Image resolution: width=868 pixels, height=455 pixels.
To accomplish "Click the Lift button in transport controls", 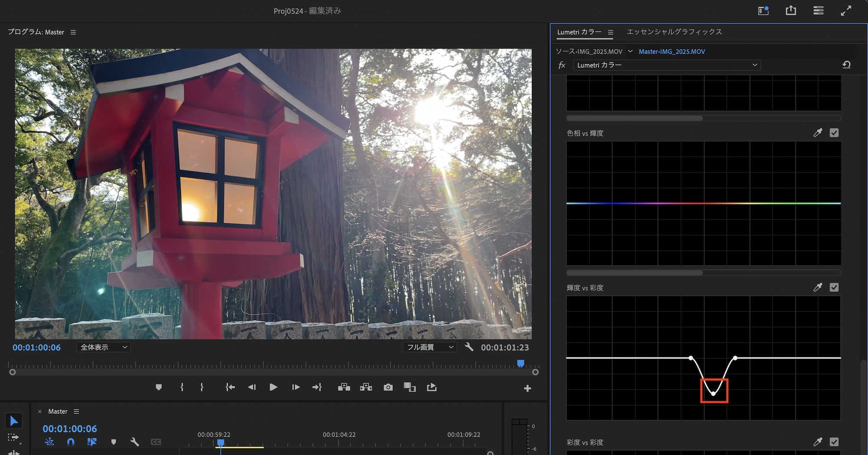I will [344, 387].
